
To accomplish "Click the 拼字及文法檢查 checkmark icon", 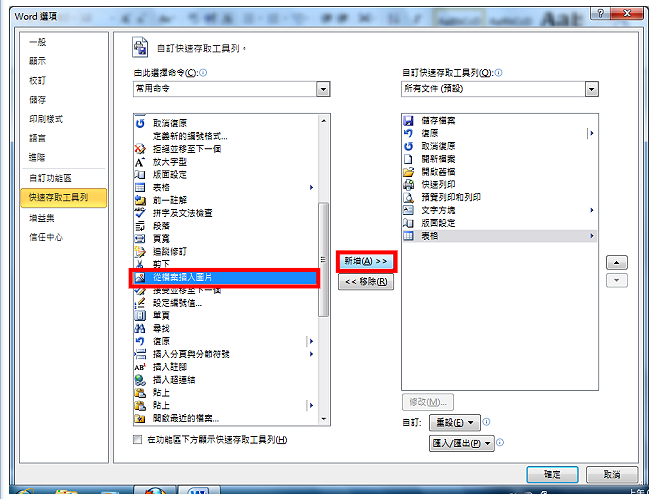I will (x=140, y=213).
